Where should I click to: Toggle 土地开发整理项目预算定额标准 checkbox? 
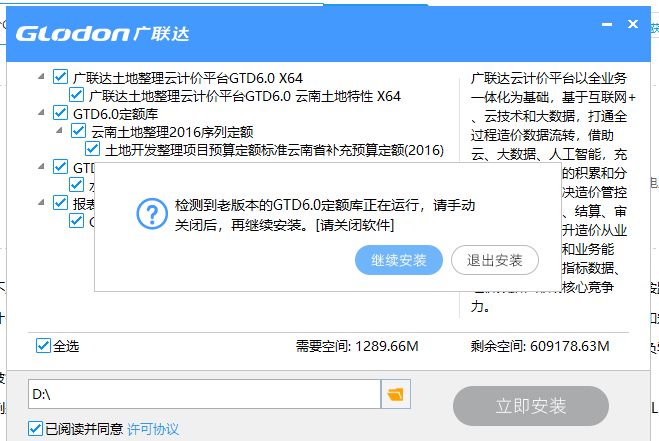(92, 149)
